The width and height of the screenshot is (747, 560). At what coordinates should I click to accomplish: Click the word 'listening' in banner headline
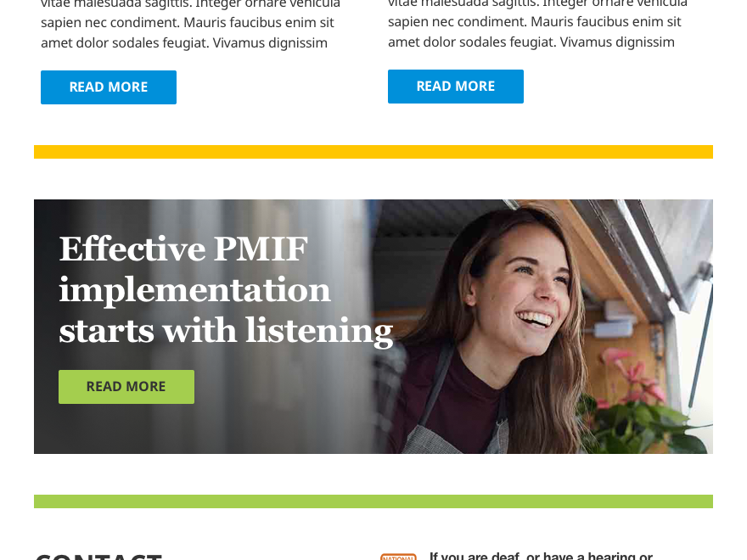(319, 331)
